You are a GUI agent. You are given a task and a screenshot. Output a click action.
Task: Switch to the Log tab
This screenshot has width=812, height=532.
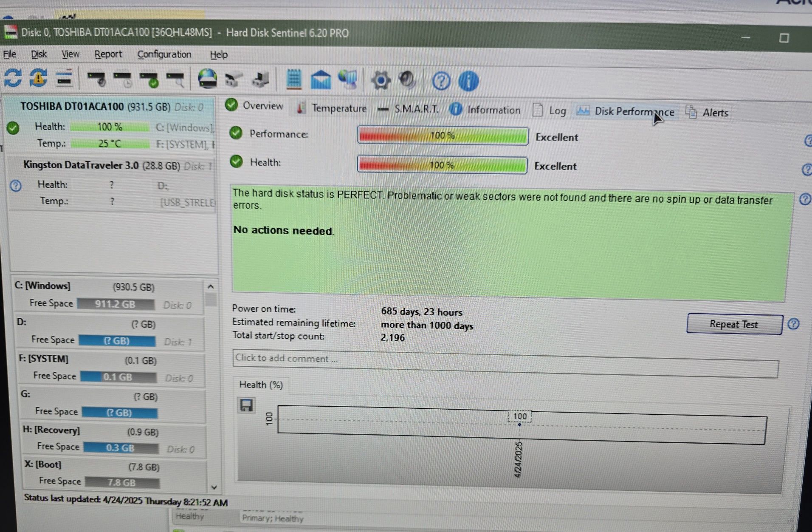point(549,110)
